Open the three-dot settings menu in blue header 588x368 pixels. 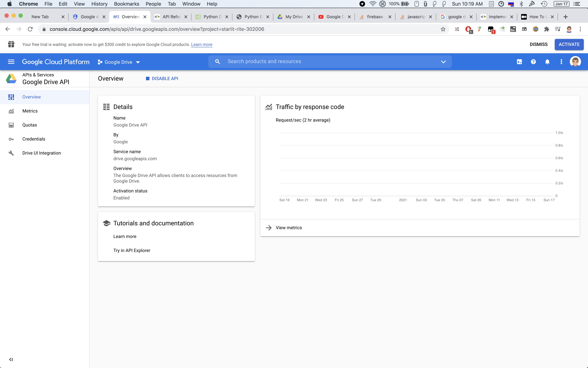tap(561, 62)
